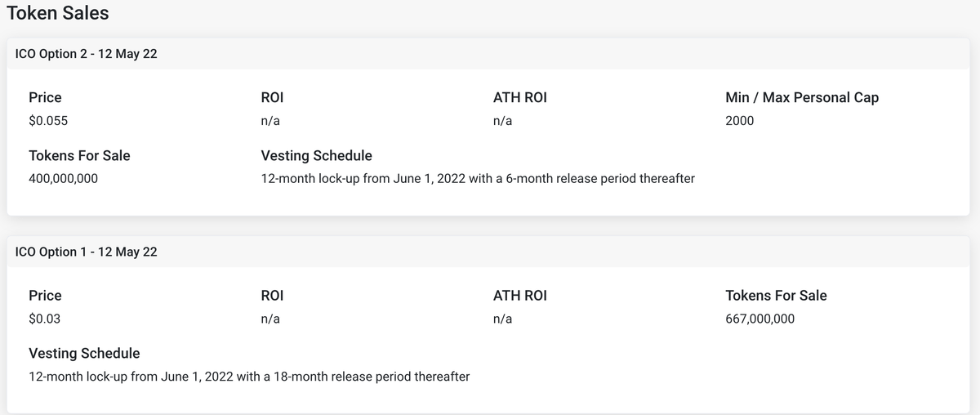This screenshot has height=415, width=980.
Task: Click the 400,000,000 tokens for sale value
Action: (63, 178)
